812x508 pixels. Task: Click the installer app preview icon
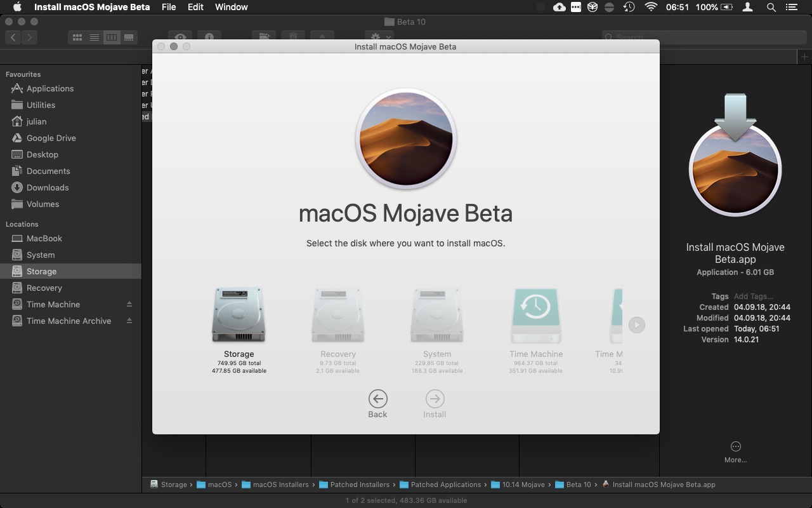point(735,155)
